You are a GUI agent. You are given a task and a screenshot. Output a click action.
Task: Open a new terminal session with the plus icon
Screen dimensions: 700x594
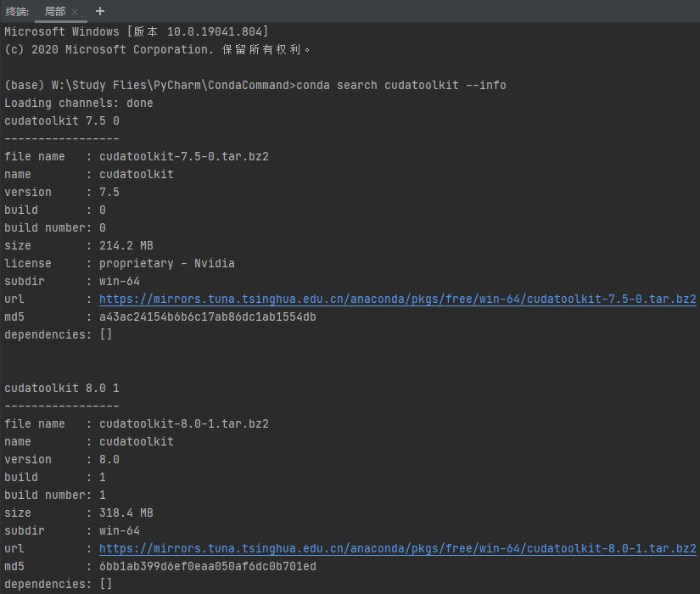point(99,12)
